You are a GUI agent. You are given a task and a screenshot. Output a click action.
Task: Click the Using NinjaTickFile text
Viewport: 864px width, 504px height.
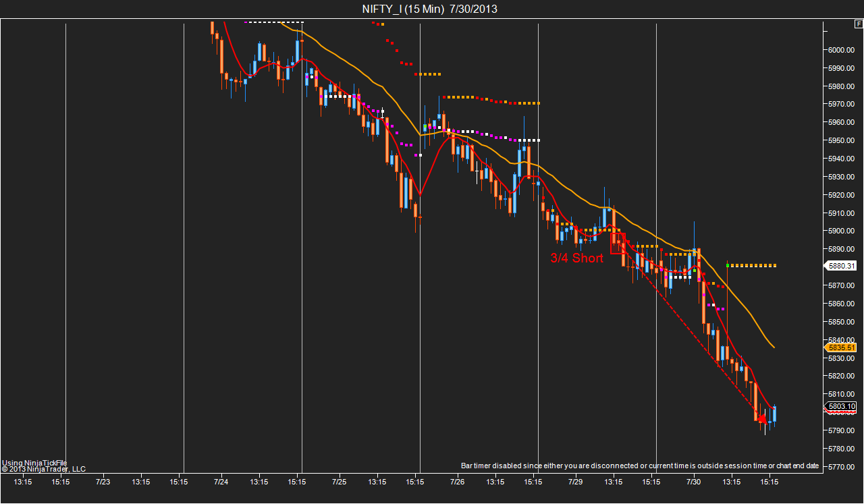[x=34, y=463]
